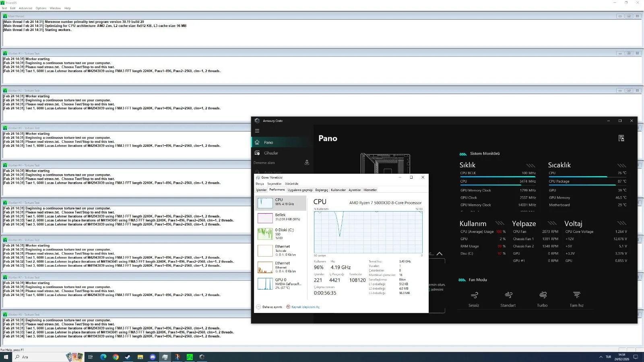The height and width of the screenshot is (362, 644).
Task: Select GPU 0 in Task Manager
Action: tap(281, 283)
